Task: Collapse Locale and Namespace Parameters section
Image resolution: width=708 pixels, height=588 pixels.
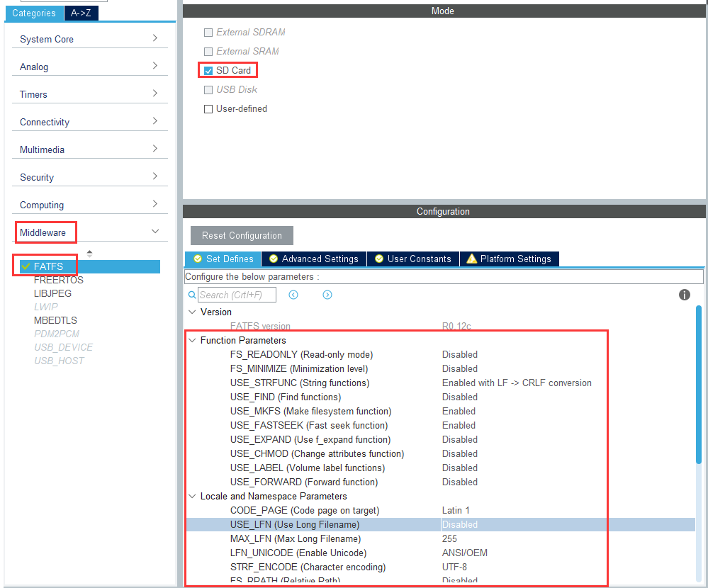Action: point(192,496)
